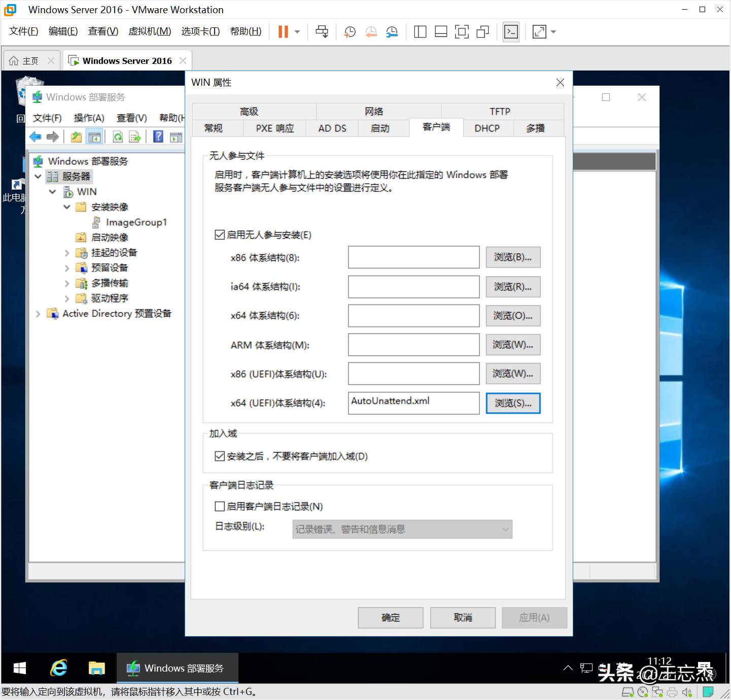Open the 日志级别 dropdown
The width and height of the screenshot is (731, 700).
tap(505, 529)
